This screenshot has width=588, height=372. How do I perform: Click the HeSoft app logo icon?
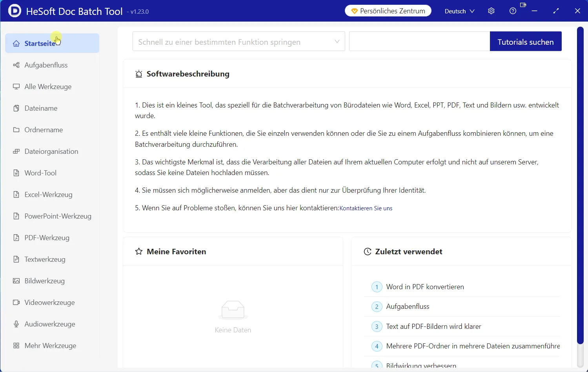(x=15, y=11)
